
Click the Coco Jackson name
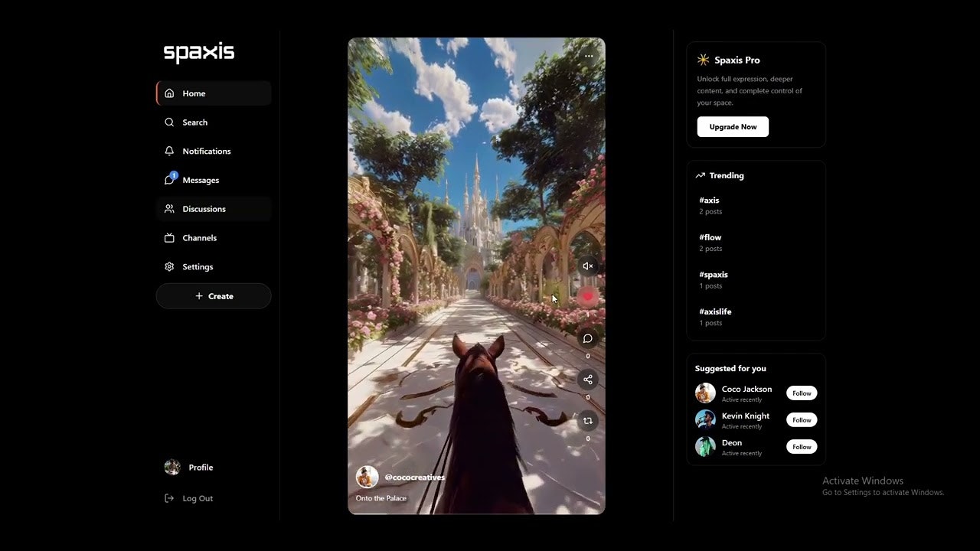(x=746, y=390)
